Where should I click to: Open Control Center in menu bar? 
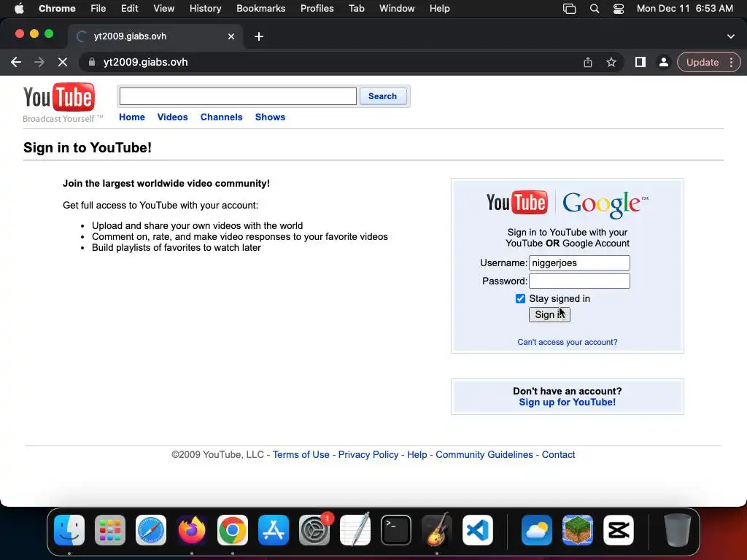(x=619, y=9)
